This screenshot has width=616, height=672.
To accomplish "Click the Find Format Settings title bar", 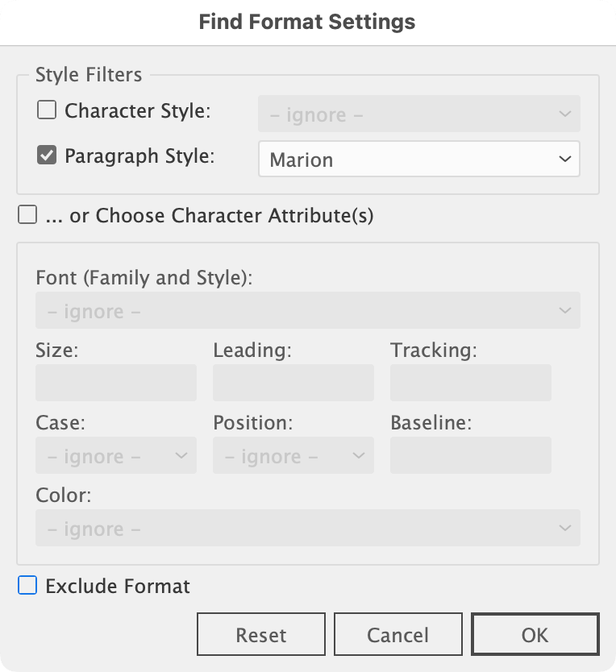I will click(307, 22).
